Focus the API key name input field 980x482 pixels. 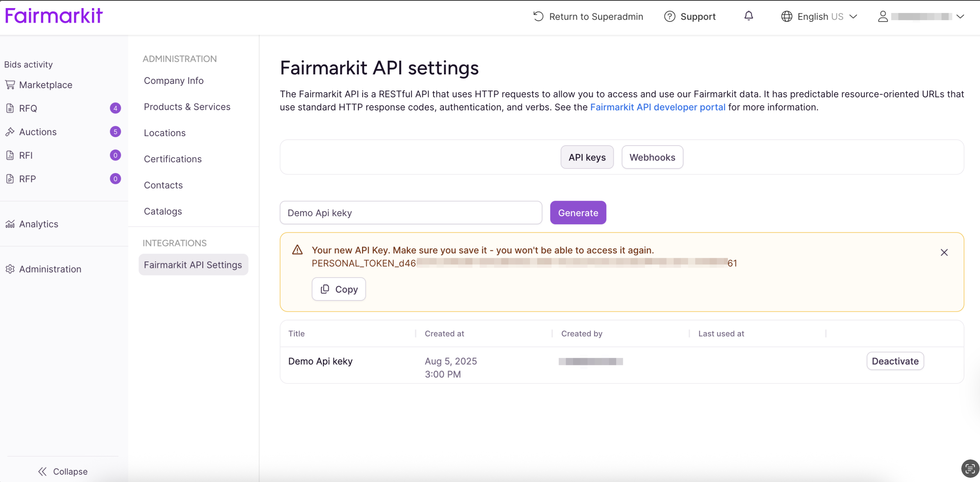click(410, 213)
